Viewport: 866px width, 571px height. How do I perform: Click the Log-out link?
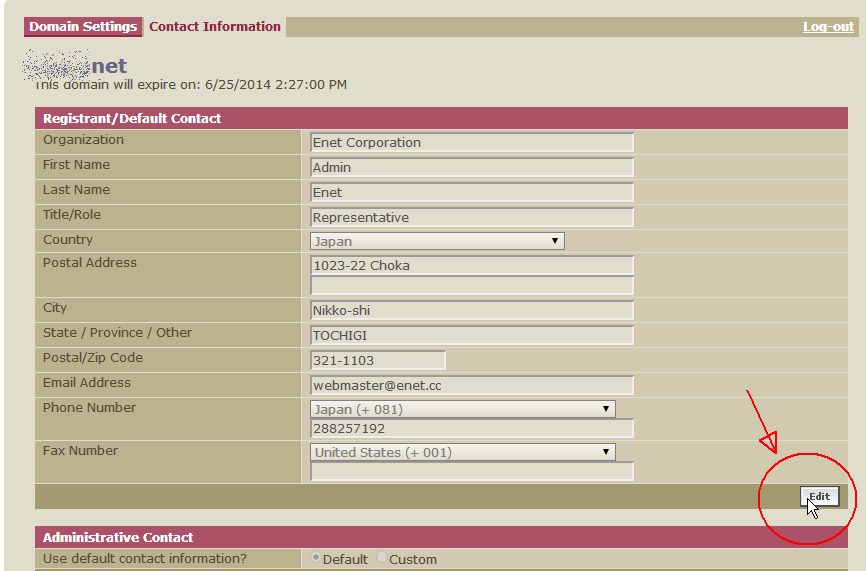tap(827, 27)
